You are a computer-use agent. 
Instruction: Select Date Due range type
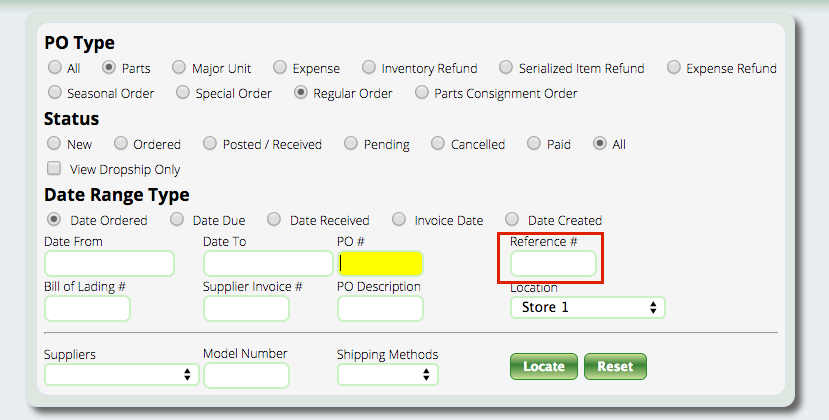point(177,220)
